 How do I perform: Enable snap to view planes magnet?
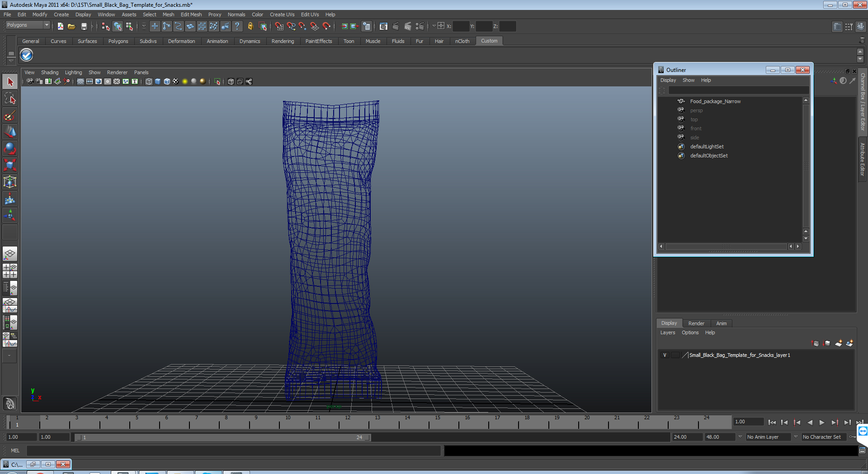315,27
